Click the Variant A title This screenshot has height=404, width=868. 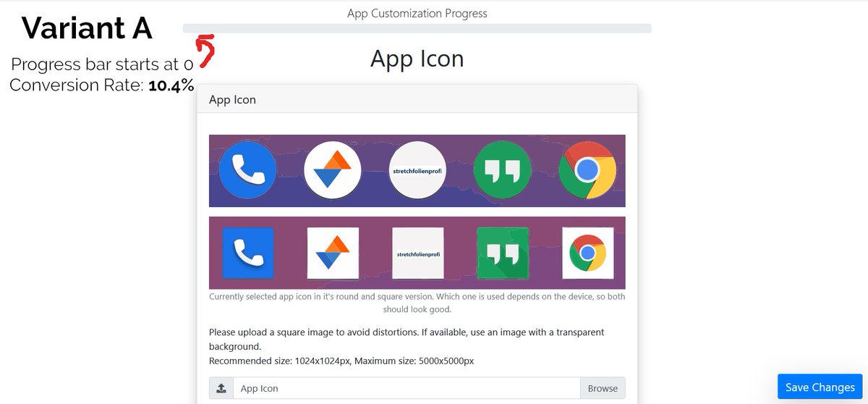(x=87, y=28)
